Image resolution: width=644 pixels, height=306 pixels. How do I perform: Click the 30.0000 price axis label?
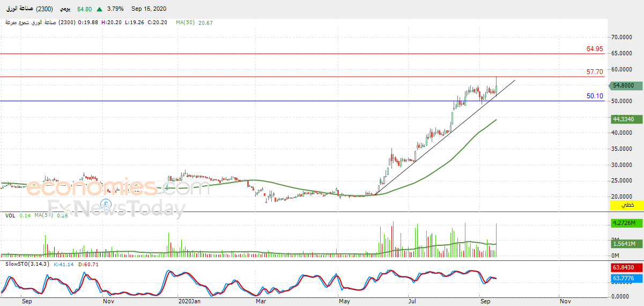[621, 165]
